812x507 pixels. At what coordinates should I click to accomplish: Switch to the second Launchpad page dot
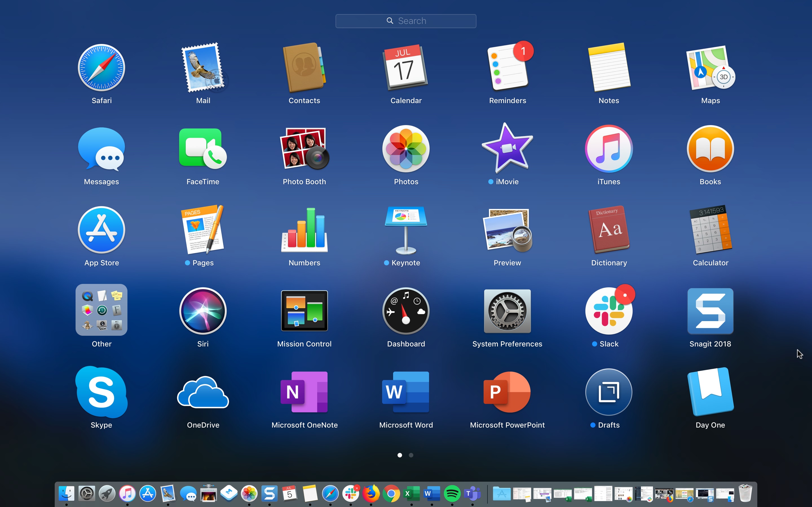tap(411, 455)
